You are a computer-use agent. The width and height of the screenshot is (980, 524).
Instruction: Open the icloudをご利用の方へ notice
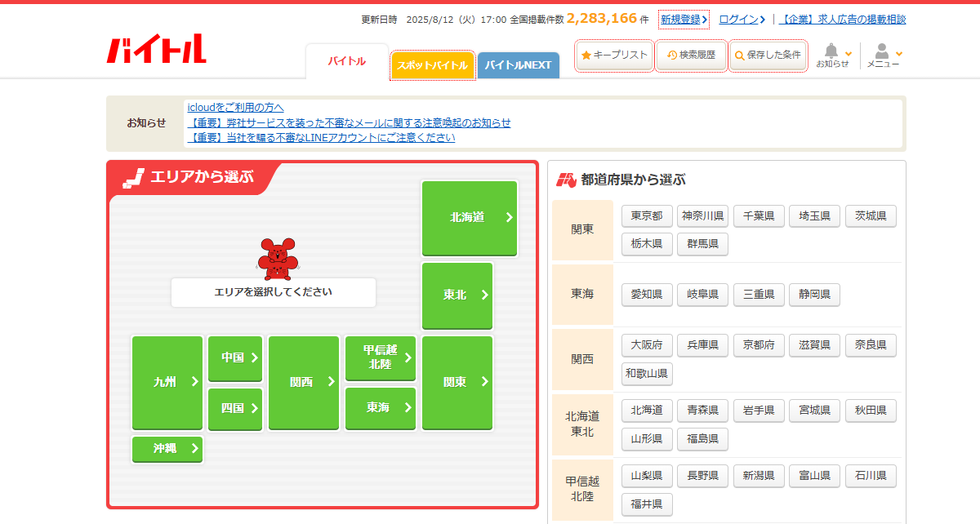236,107
